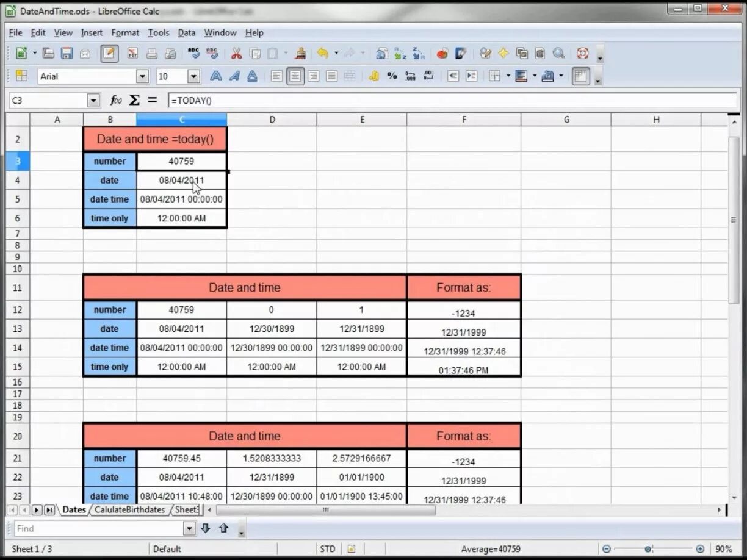
Task: Sort Ascending A to Z
Action: [x=400, y=53]
